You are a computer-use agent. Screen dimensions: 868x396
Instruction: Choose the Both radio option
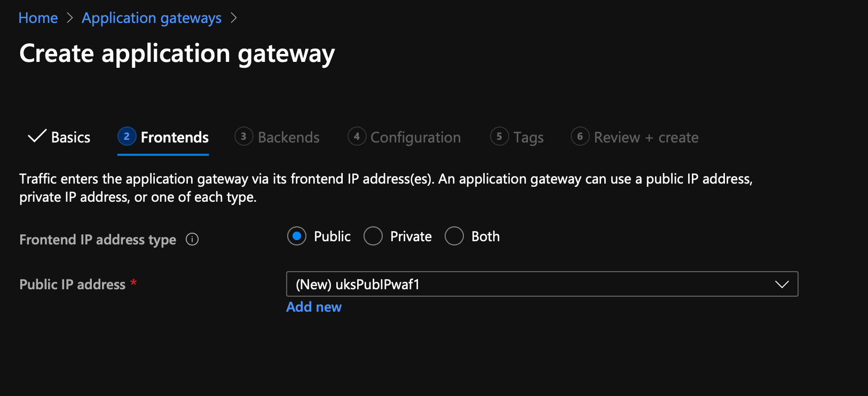click(454, 236)
